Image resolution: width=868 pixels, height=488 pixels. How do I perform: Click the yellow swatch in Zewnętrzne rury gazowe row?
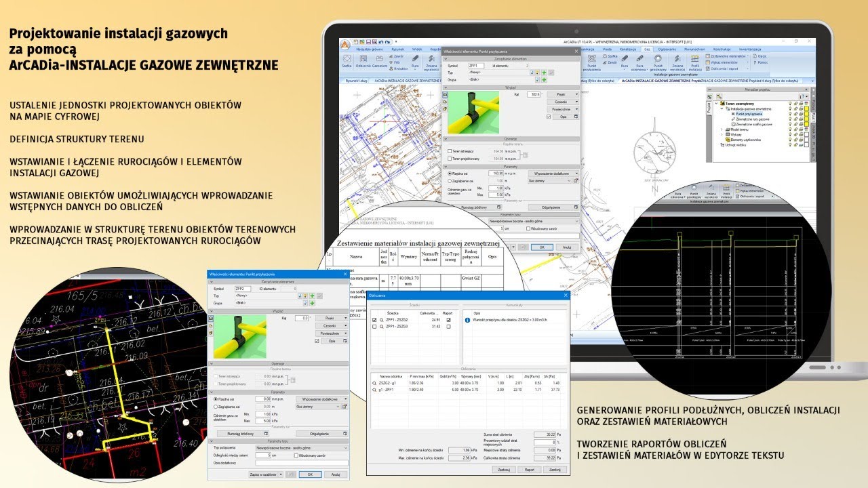pyautogui.click(x=806, y=119)
